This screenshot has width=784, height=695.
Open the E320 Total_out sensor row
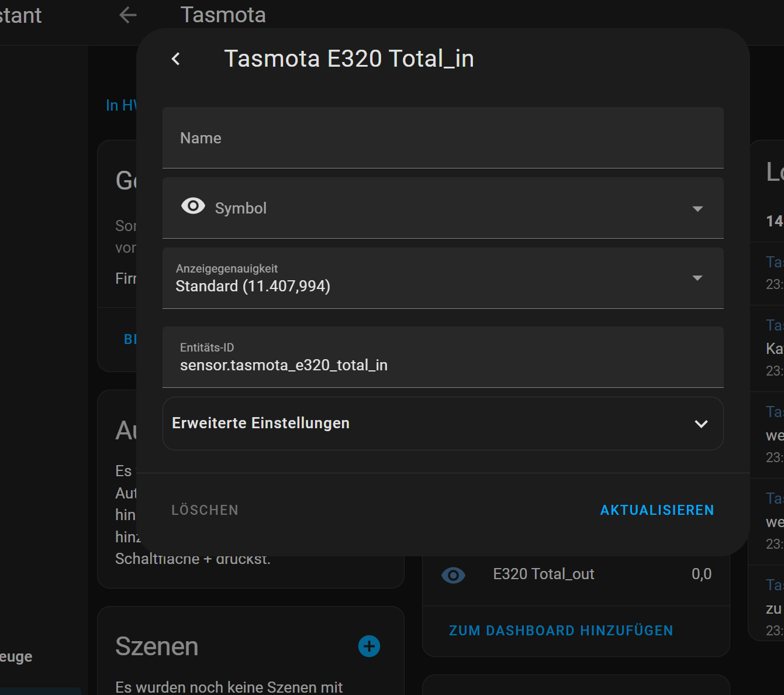[x=544, y=574]
